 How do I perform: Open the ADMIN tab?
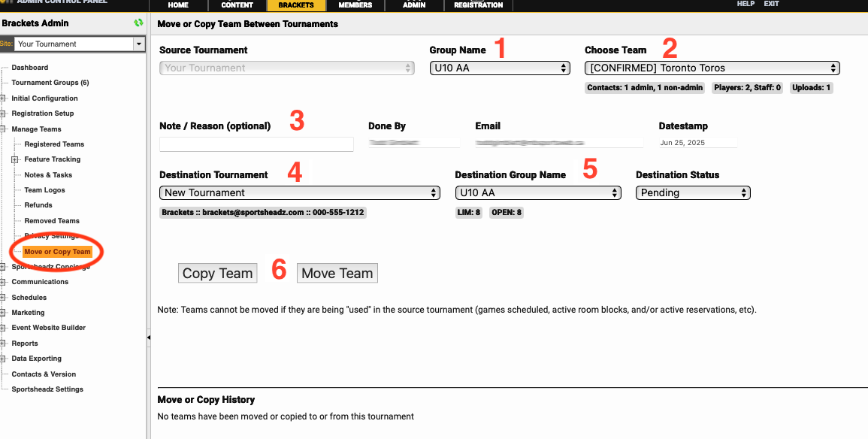414,5
